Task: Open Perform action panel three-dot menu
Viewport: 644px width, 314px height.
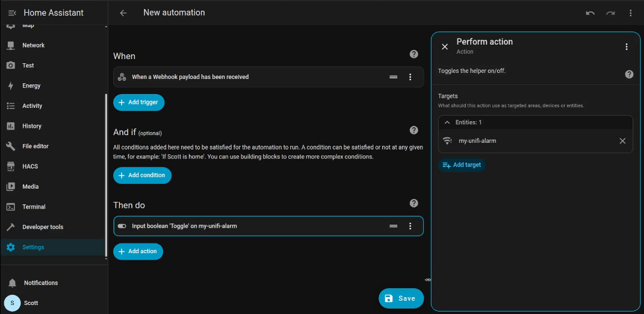Action: (627, 46)
